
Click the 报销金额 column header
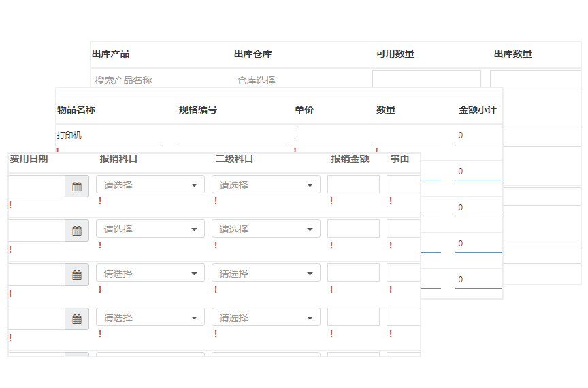(350, 159)
